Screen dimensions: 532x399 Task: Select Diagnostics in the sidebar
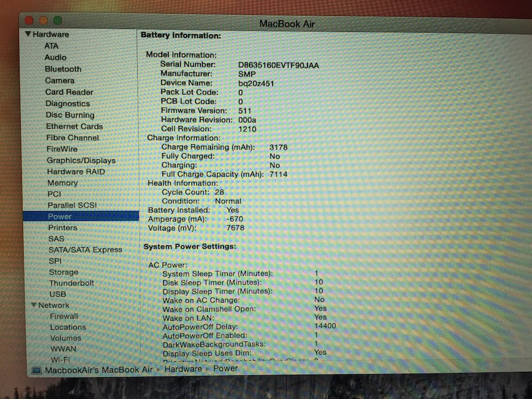[x=68, y=103]
